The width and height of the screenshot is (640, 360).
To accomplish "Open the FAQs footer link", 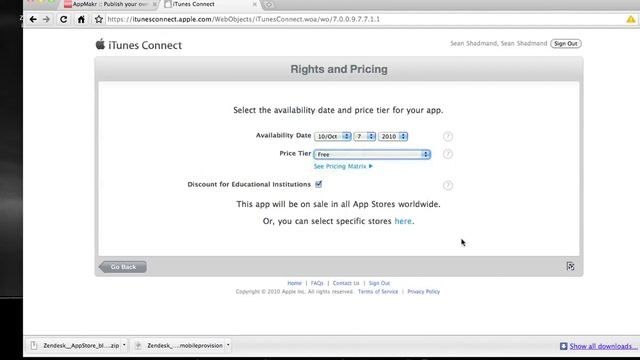I will (x=317, y=283).
